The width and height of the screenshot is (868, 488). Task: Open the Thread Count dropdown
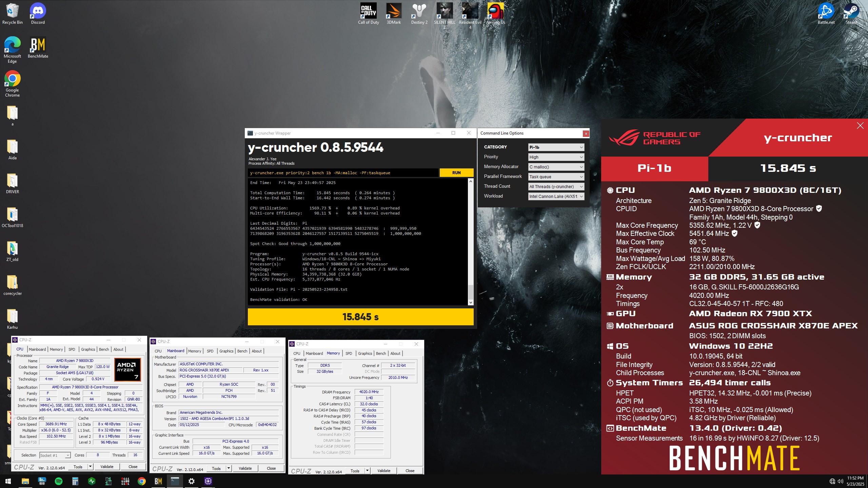pyautogui.click(x=556, y=186)
